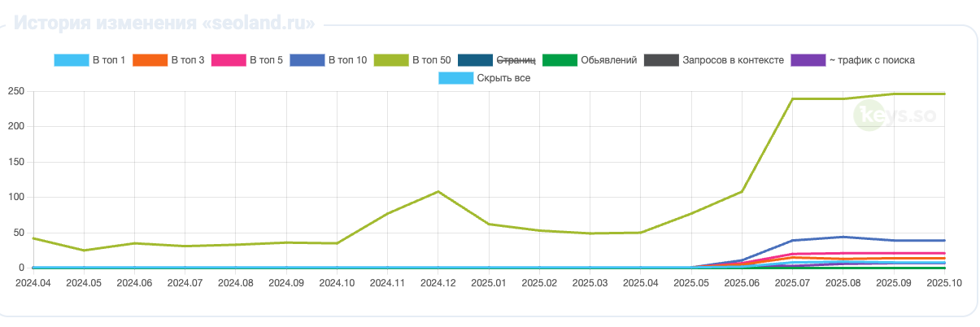Toggle the 'В топ 5' series label

point(266,59)
